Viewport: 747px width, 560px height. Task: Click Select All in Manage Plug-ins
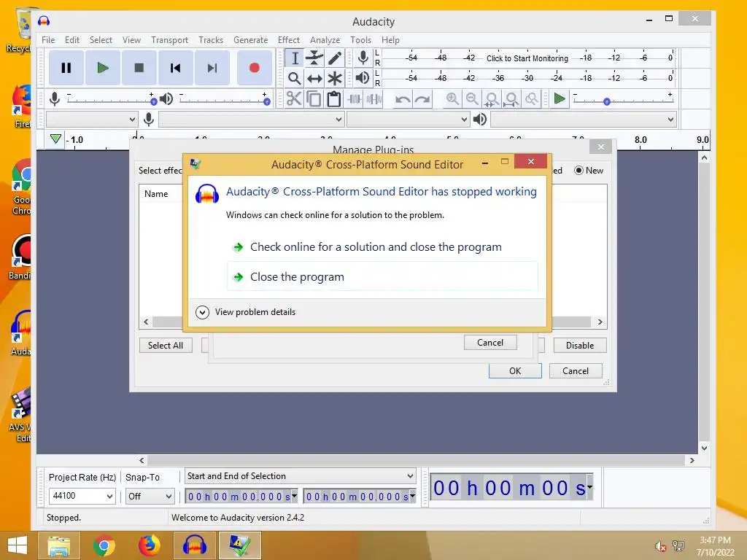166,345
